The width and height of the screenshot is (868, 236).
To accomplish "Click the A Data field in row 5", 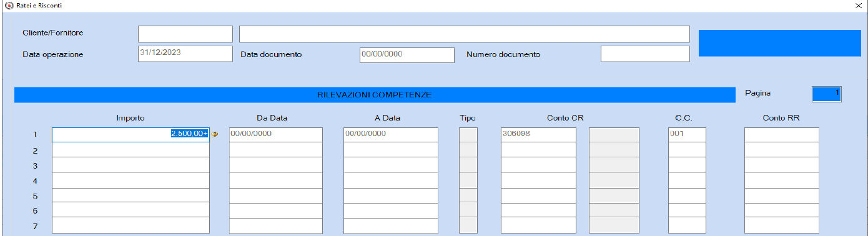I will [391, 195].
